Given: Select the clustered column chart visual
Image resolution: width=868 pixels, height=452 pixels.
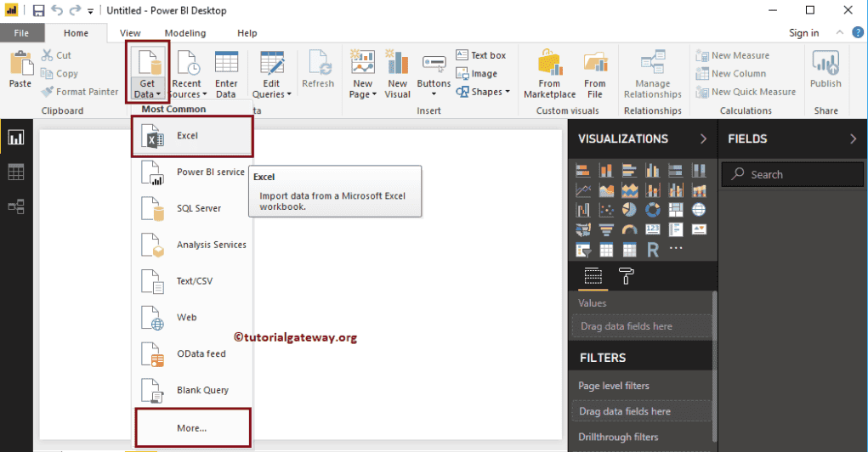Looking at the screenshot, I should (x=653, y=171).
